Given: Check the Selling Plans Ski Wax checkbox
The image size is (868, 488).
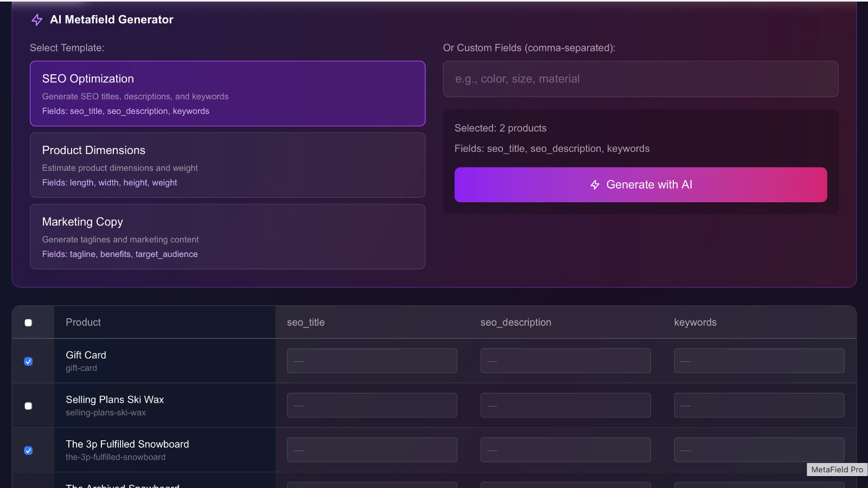Looking at the screenshot, I should 28,406.
